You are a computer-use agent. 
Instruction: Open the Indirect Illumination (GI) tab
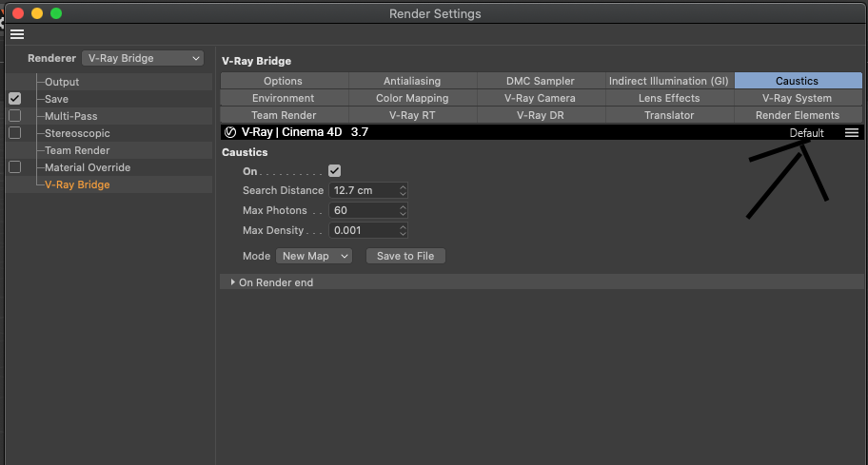[669, 81]
